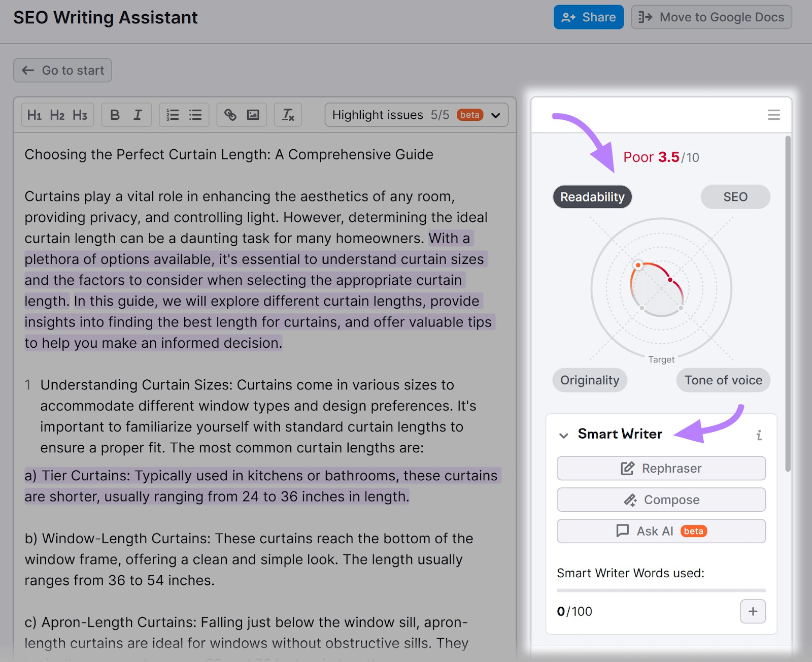Viewport: 812px width, 662px height.
Task: Click the 0/100 words counter
Action: (x=574, y=611)
